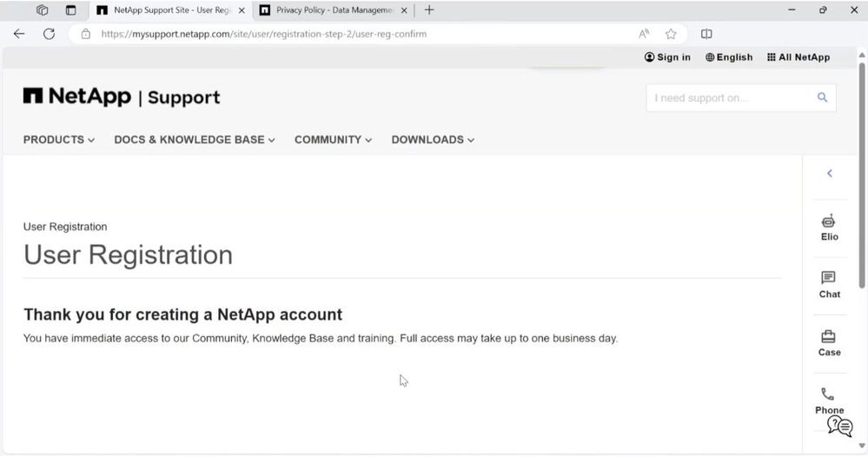Image resolution: width=868 pixels, height=457 pixels.
Task: Toggle the Read Aloud icon
Action: tap(644, 34)
